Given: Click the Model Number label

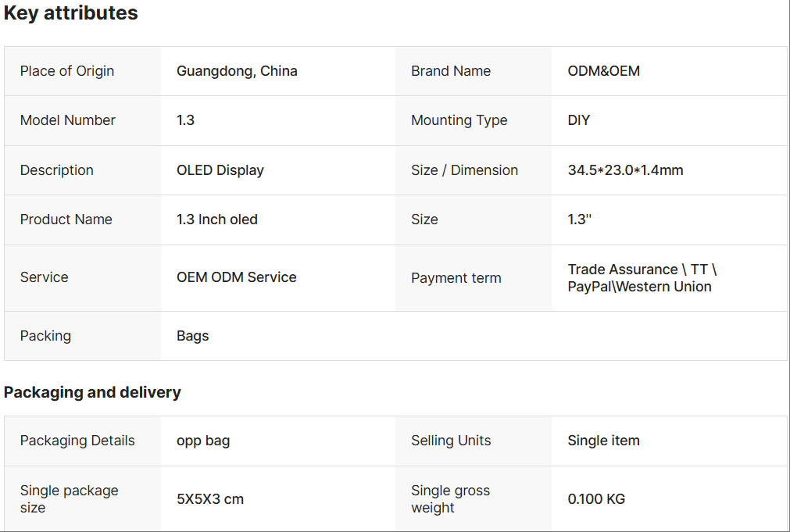Looking at the screenshot, I should click(68, 120).
